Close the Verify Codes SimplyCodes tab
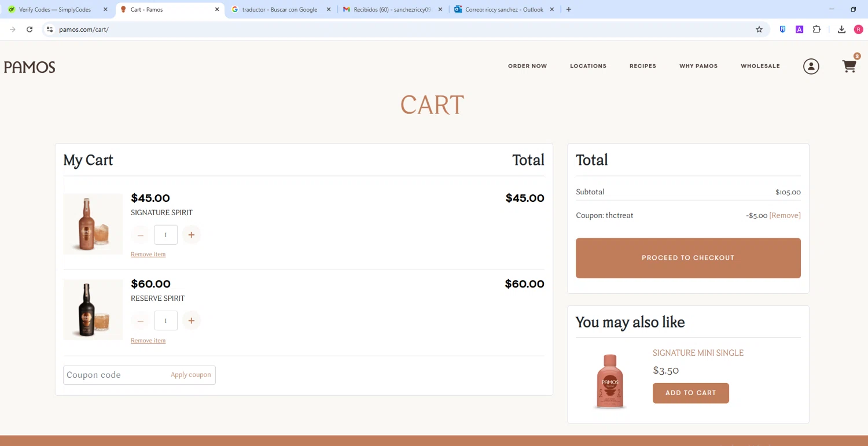868x446 pixels. (x=105, y=9)
